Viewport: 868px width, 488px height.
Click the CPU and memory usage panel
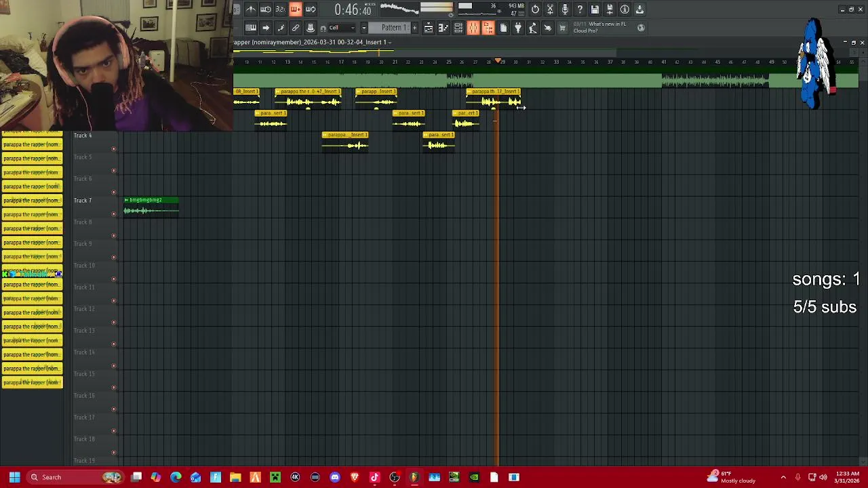(x=490, y=9)
